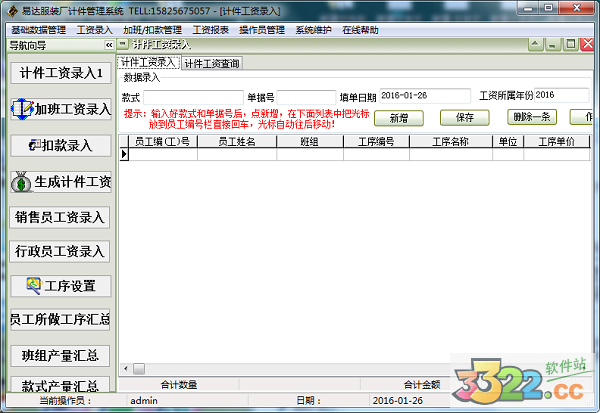The height and width of the screenshot is (413, 600).
Task: Open 计件工资录入1 in navigation panel
Action: point(61,73)
